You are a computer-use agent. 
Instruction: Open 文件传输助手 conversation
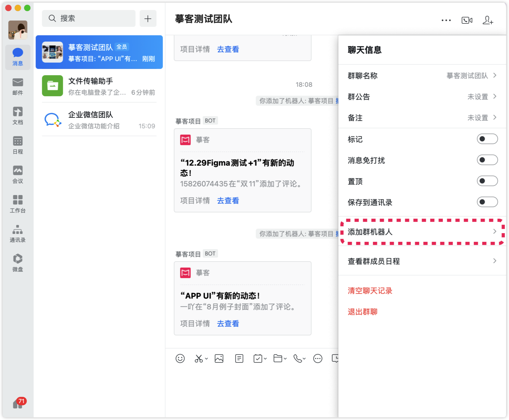click(99, 86)
